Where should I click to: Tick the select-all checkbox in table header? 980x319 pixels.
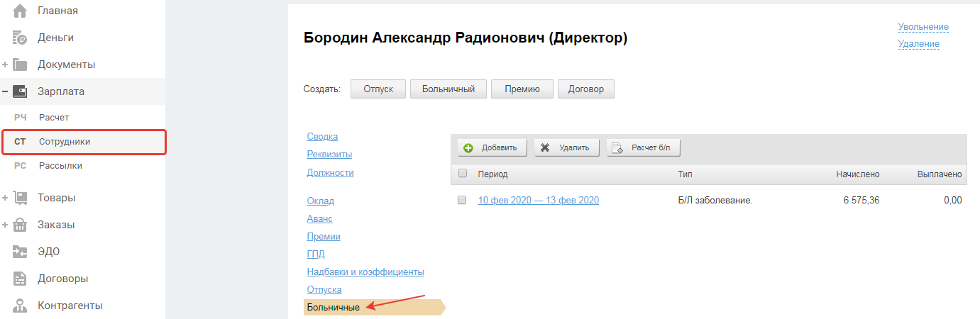coord(463,174)
